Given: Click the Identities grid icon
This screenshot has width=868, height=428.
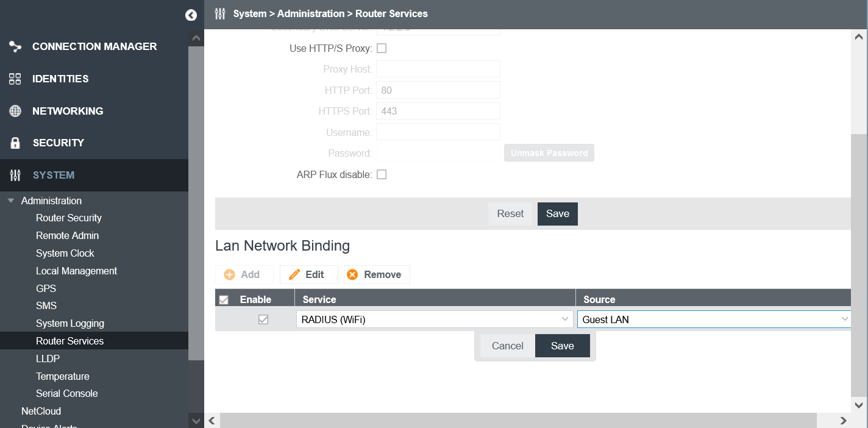Looking at the screenshot, I should click(x=15, y=79).
